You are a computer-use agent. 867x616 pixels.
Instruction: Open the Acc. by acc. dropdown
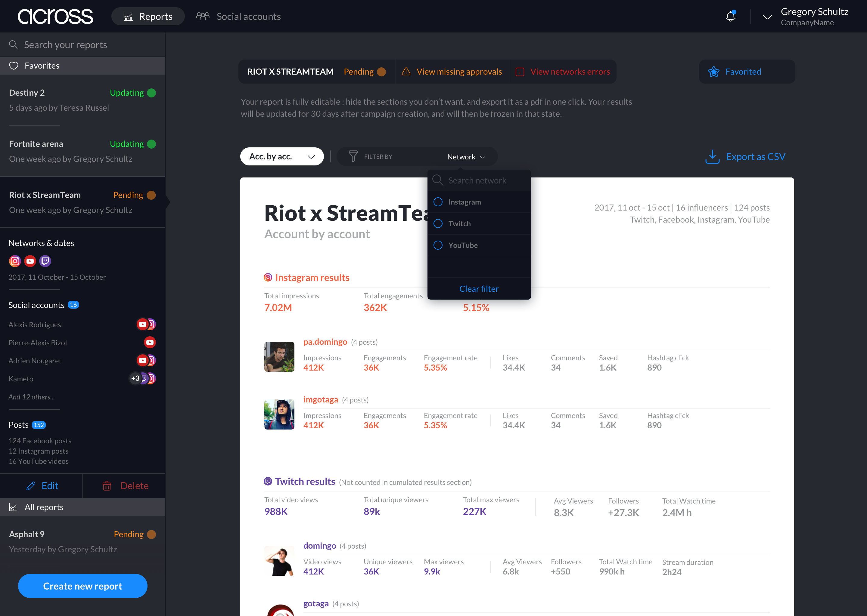pos(282,156)
